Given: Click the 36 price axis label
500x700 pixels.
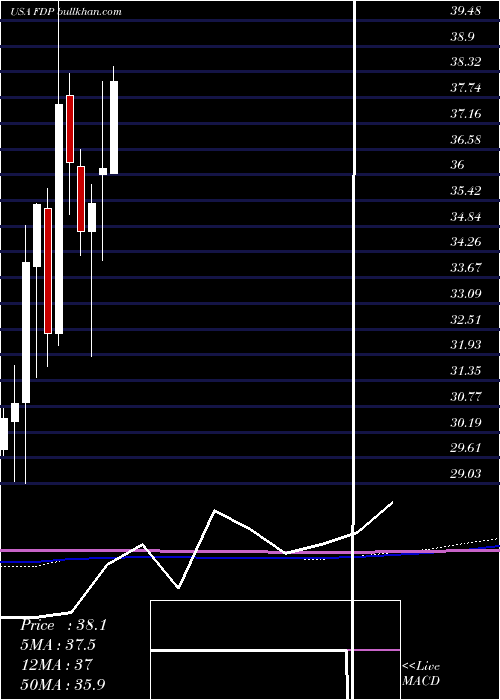Looking at the screenshot, I should [458, 165].
